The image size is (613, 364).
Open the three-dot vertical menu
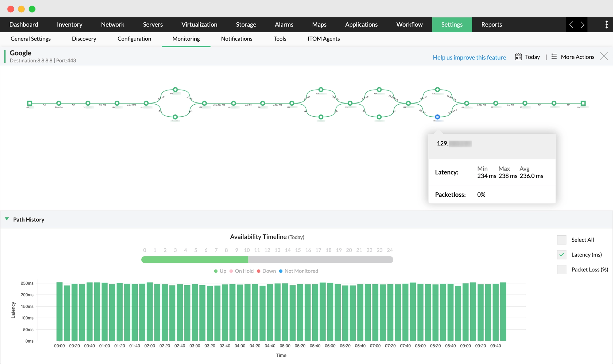tap(606, 25)
